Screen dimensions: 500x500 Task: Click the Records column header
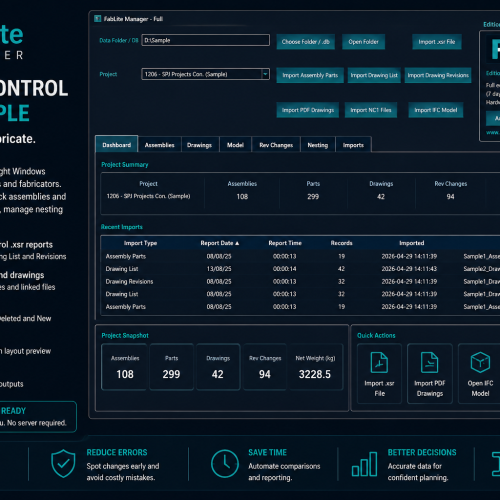(x=341, y=243)
